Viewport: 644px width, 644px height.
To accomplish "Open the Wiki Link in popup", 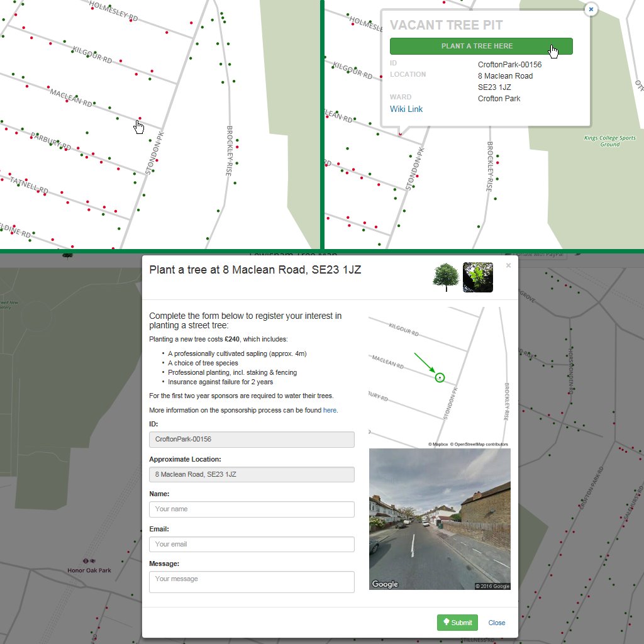I will [406, 109].
